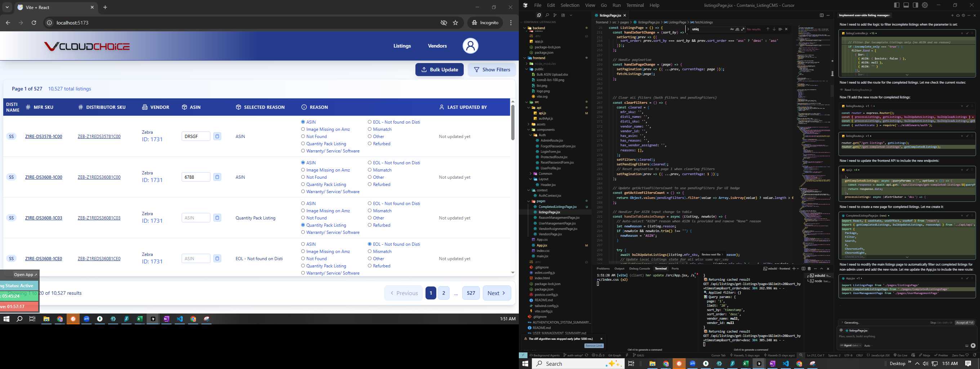Open Cursor settings gear icon
The height and width of the screenshot is (369, 980).
[x=925, y=5]
